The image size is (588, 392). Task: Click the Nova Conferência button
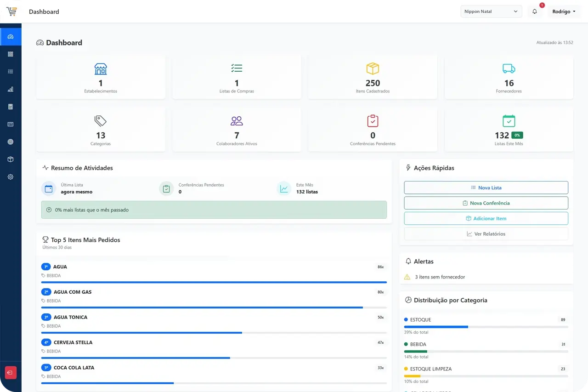tap(486, 203)
